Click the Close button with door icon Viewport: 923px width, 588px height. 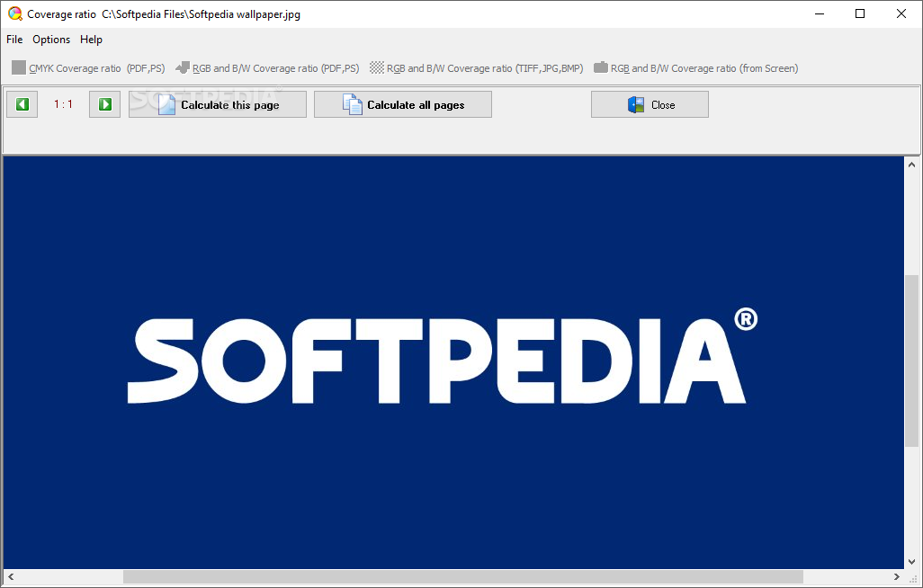click(x=650, y=104)
